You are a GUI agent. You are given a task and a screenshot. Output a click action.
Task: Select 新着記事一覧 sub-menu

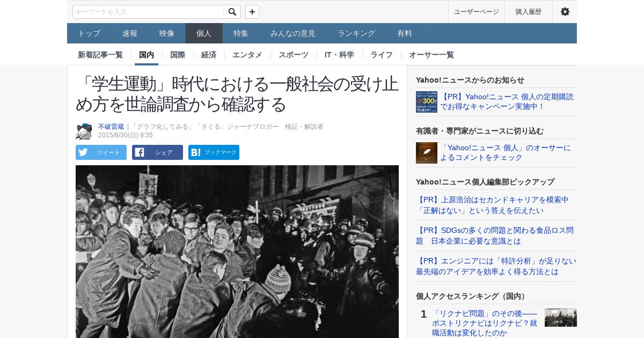(100, 55)
